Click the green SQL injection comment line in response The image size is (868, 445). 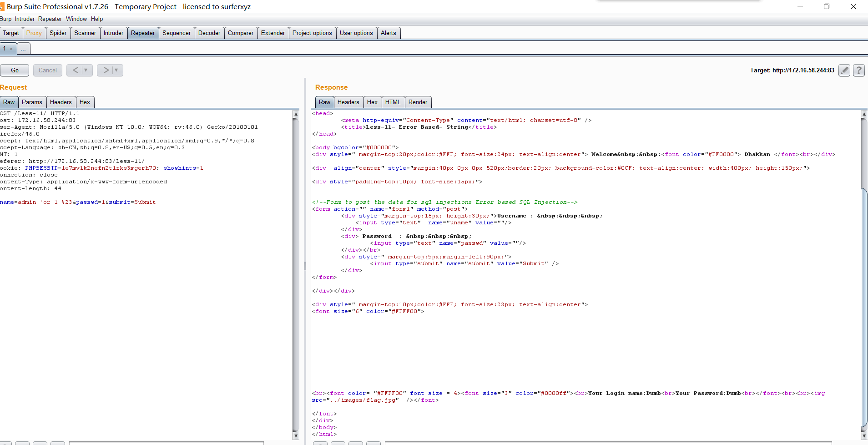(444, 202)
